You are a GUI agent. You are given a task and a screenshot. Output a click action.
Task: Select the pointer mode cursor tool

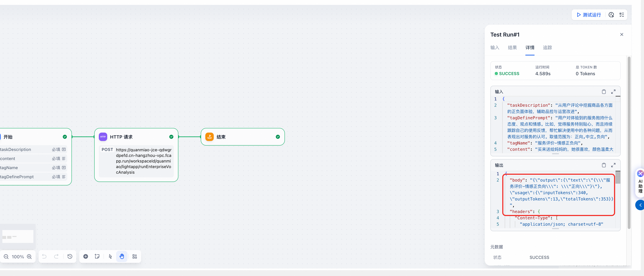click(x=110, y=257)
